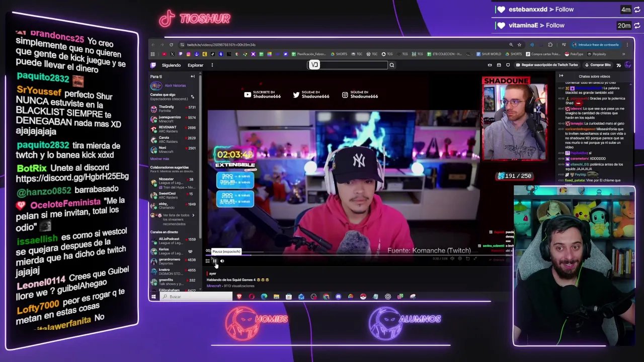Image resolution: width=644 pixels, height=362 pixels.
Task: Click the Twitch search magnifier button
Action: click(391, 65)
